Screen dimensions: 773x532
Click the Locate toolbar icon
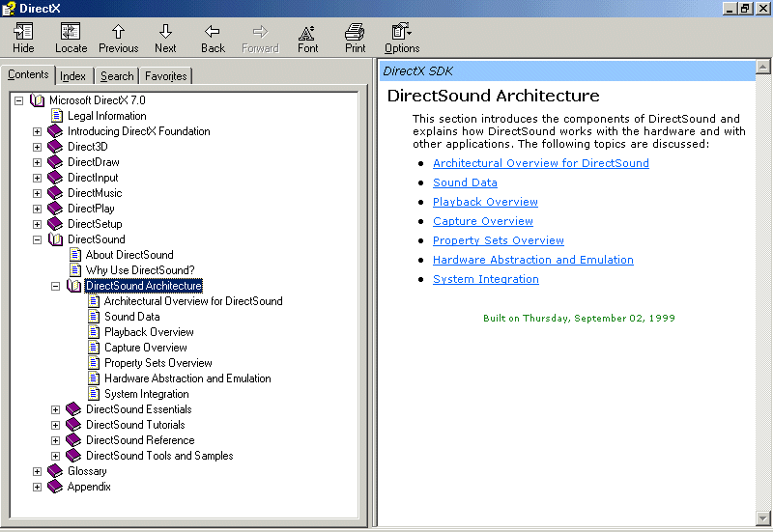(x=71, y=32)
